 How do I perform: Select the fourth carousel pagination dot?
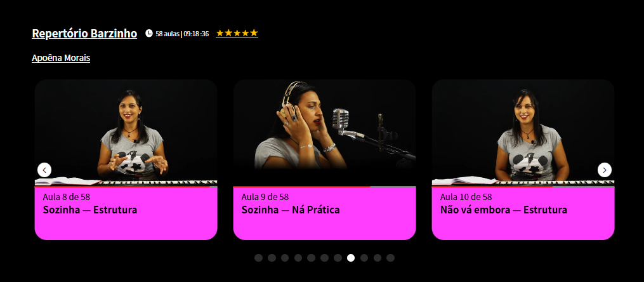298,258
